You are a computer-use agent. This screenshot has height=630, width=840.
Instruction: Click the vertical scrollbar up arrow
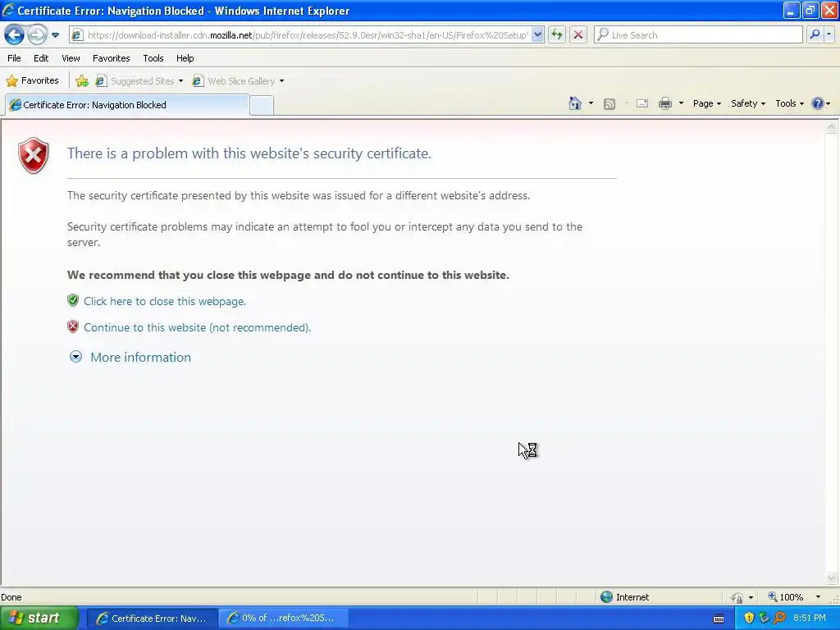point(831,127)
